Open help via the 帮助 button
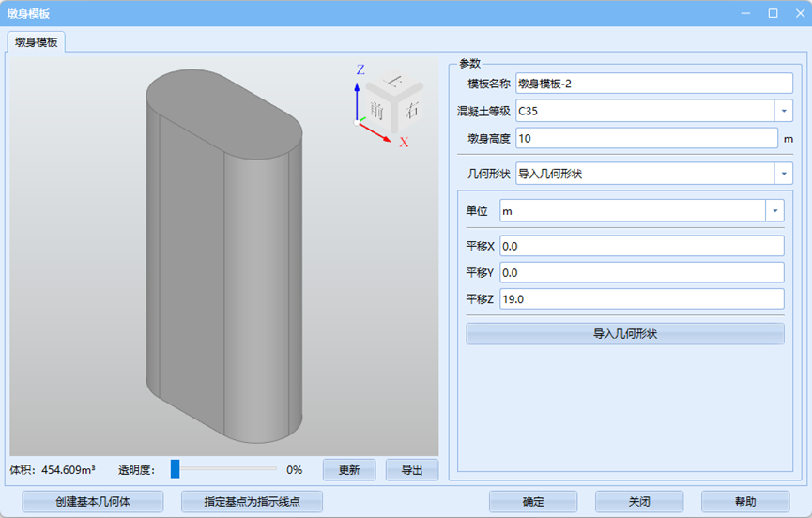The width and height of the screenshot is (812, 518). point(744,502)
